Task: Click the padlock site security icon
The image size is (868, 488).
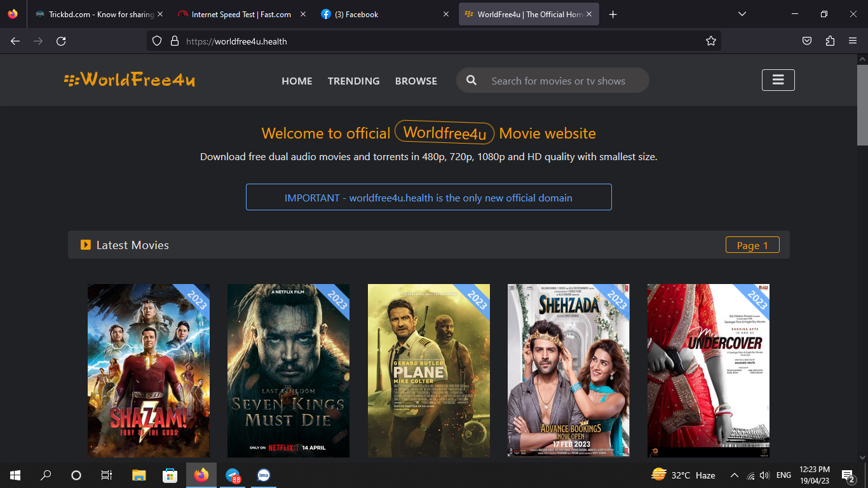Action: pos(175,41)
